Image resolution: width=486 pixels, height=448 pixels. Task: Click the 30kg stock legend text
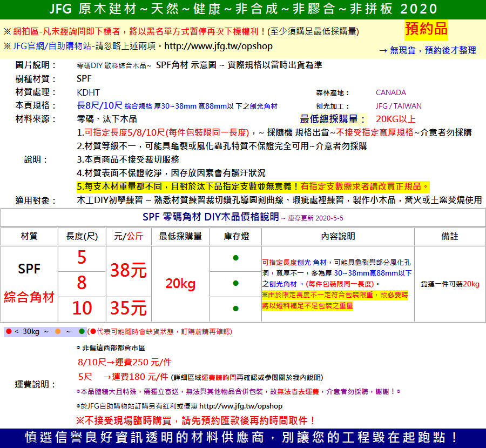pyautogui.click(x=31, y=332)
